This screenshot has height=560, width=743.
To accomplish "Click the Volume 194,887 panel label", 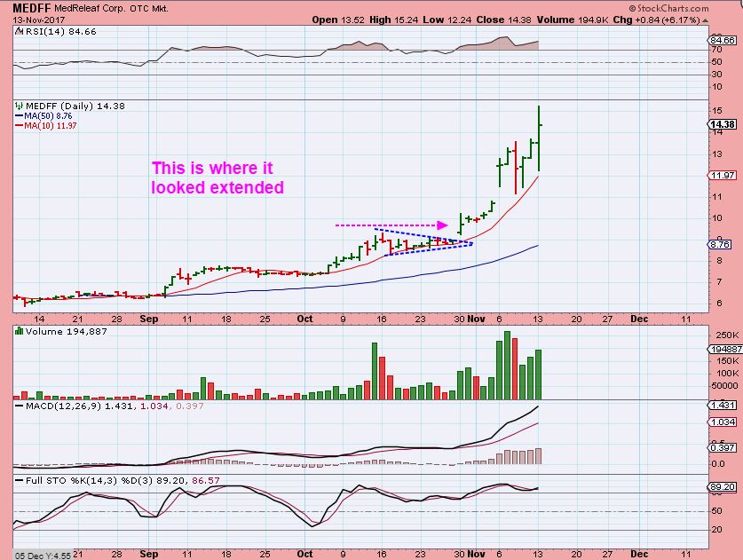I will (x=66, y=331).
